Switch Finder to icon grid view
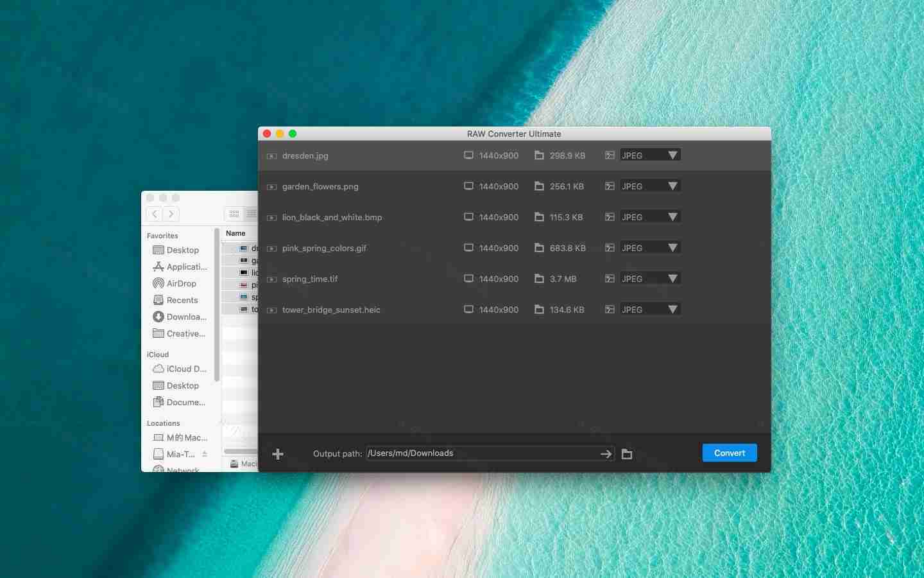Image resolution: width=924 pixels, height=578 pixels. 234,215
